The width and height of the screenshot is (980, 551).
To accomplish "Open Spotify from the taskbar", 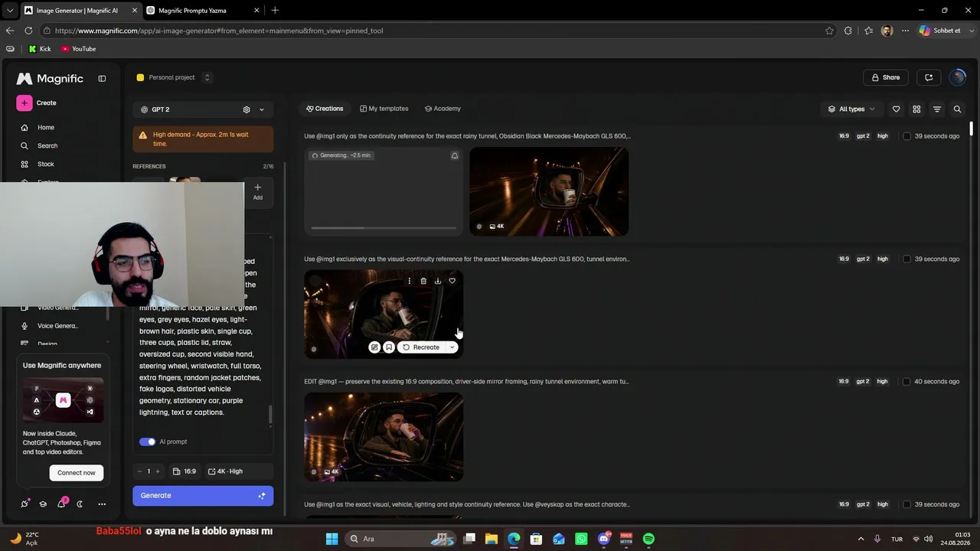I will pos(648,539).
